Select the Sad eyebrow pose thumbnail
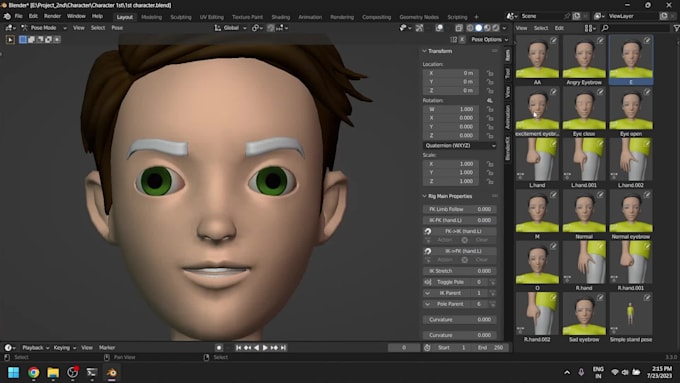The height and width of the screenshot is (383, 680). (584, 314)
